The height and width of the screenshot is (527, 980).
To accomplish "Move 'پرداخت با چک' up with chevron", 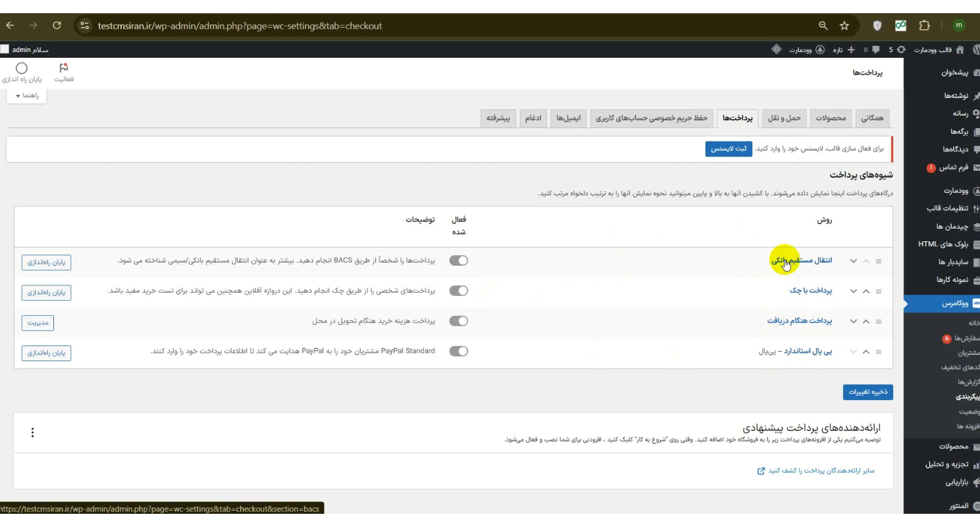I will pyautogui.click(x=866, y=291).
